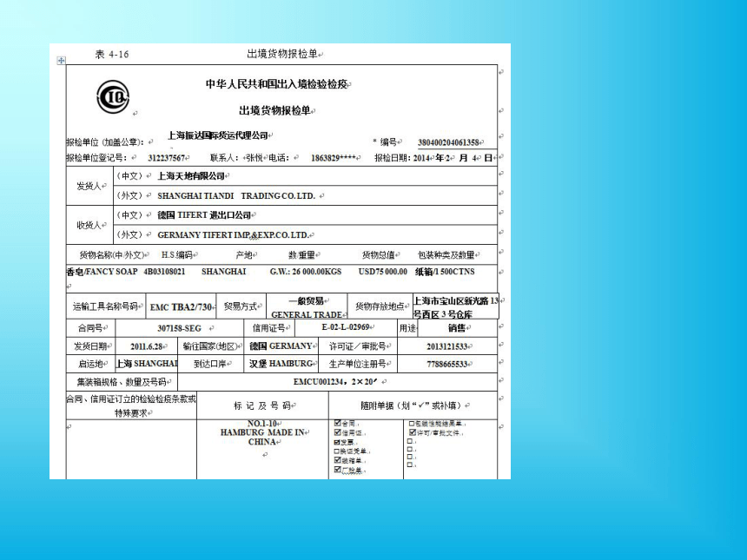Click the shipping mark NO.1-10

click(x=262, y=424)
